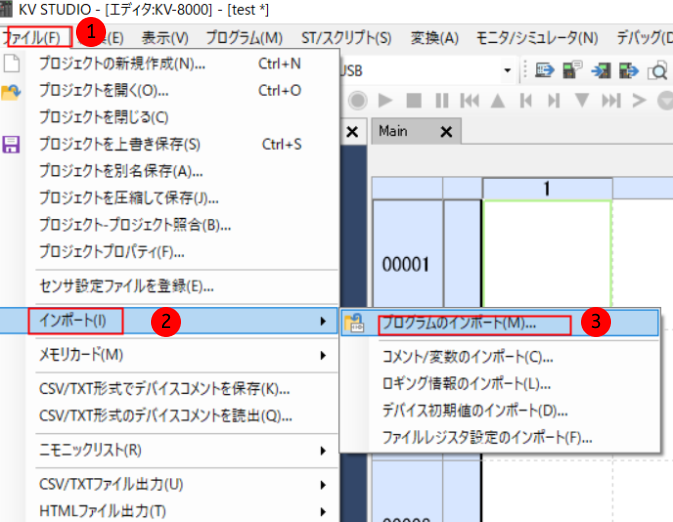Click the right chevron toolbar button

coord(639,100)
